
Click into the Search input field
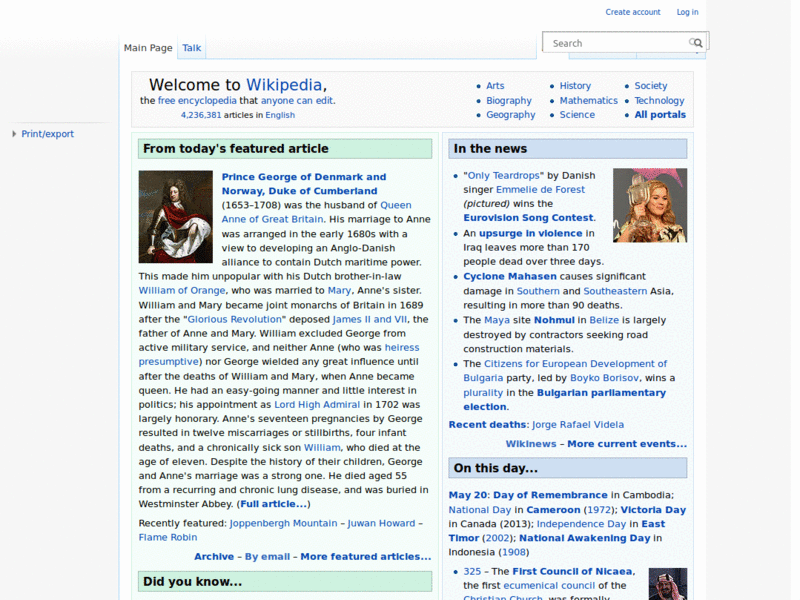(x=618, y=43)
